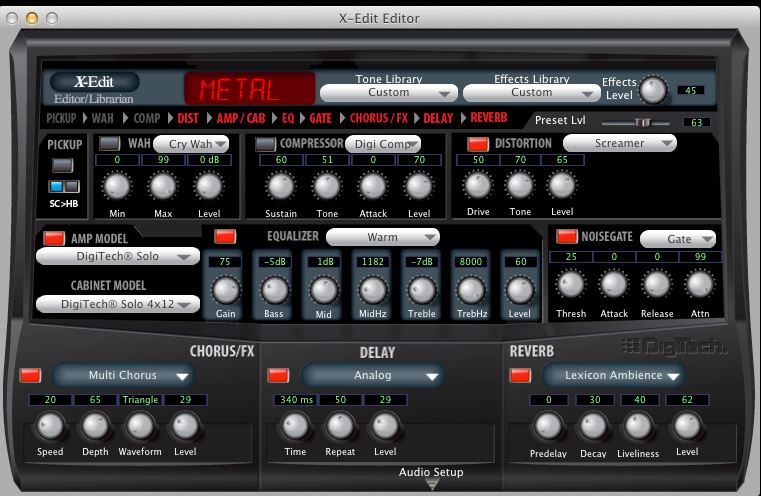The height and width of the screenshot is (496, 761).
Task: Click the Equalizer Treble knob
Action: 422,290
